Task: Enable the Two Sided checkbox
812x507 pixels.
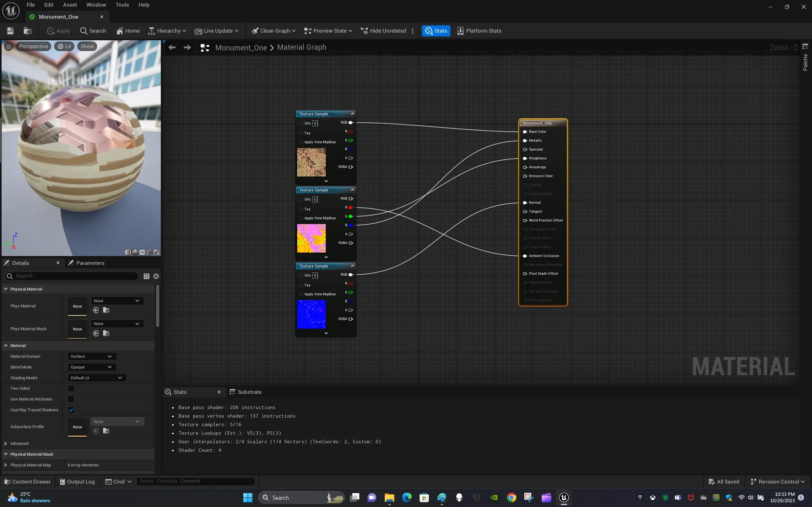Action: tap(71, 388)
